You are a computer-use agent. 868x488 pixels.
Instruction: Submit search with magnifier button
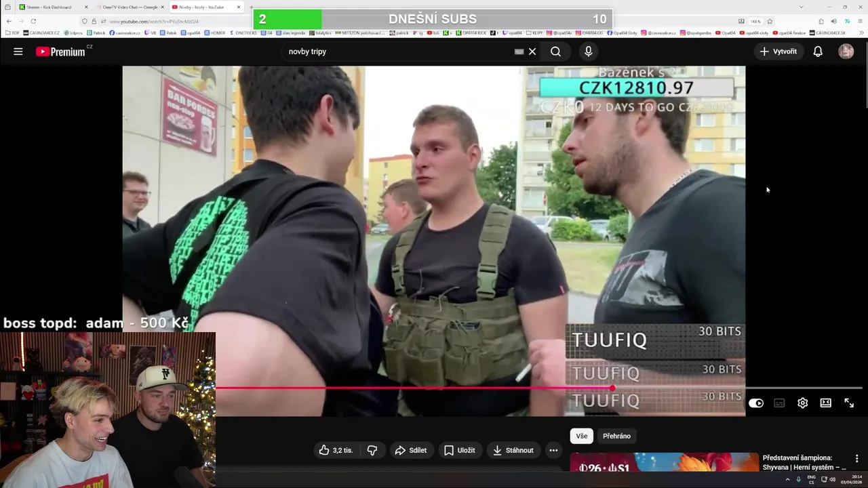(555, 52)
